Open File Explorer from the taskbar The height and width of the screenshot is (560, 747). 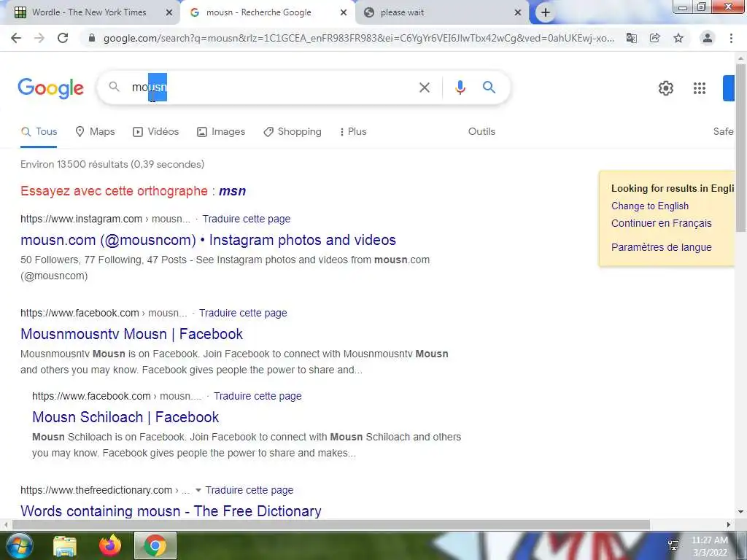click(x=65, y=546)
